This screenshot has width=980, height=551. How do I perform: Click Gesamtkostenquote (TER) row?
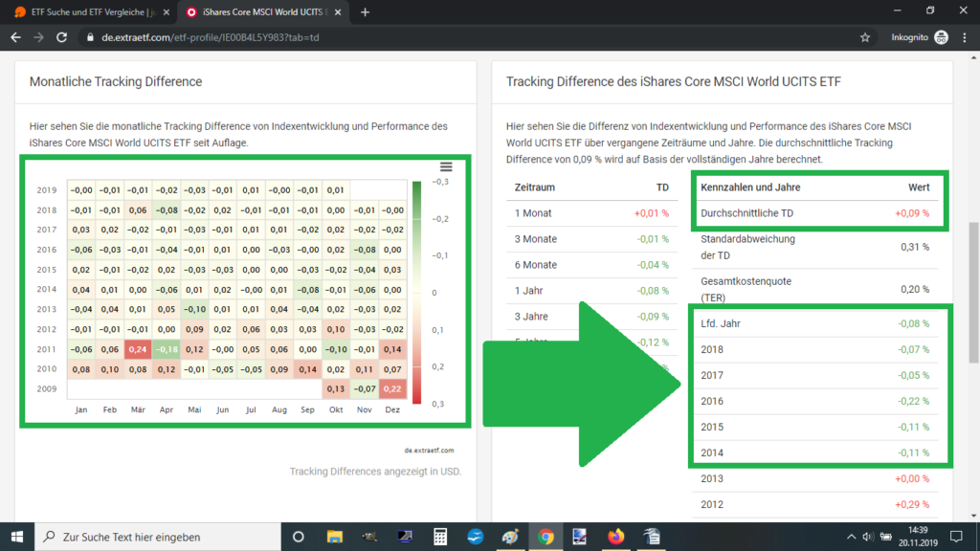pyautogui.click(x=815, y=289)
